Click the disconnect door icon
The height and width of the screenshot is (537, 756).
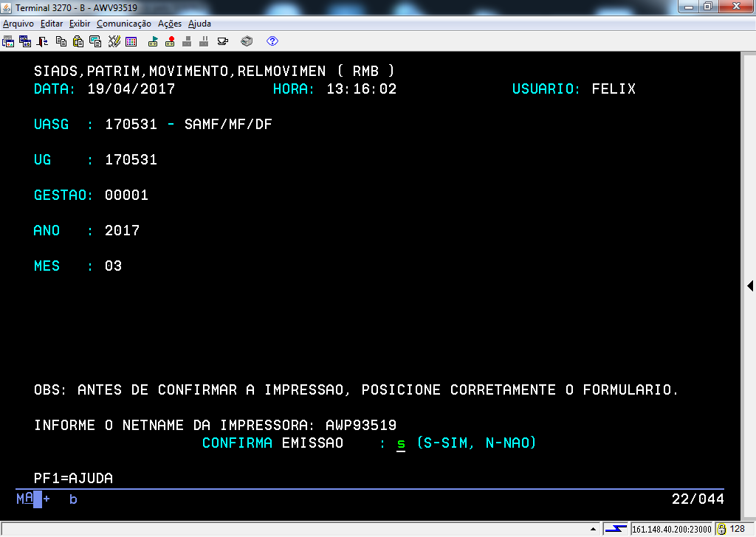coord(42,41)
